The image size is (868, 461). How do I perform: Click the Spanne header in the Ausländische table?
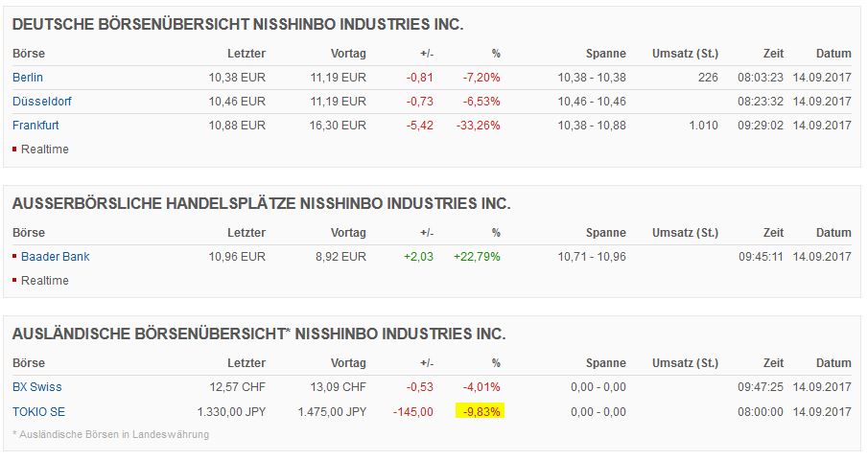[x=605, y=364]
